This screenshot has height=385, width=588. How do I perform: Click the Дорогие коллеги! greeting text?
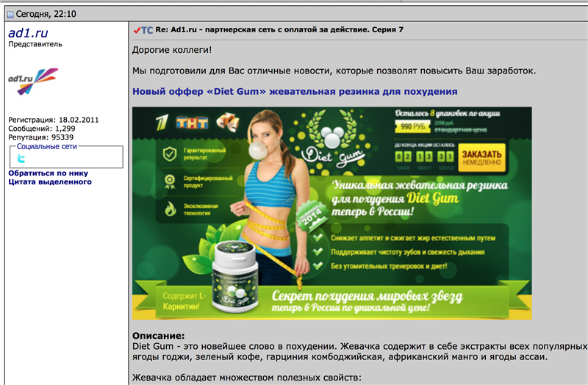click(172, 50)
